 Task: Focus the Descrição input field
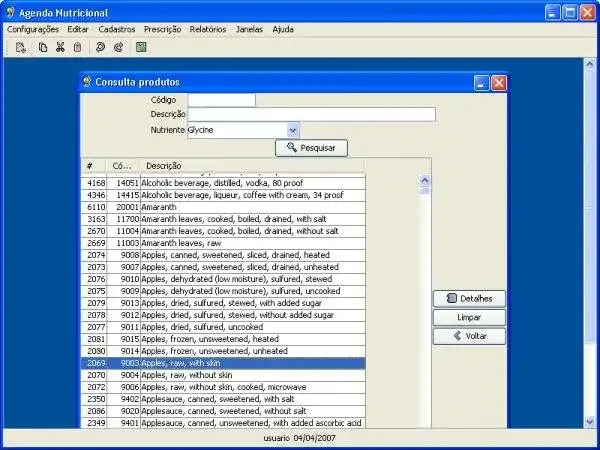coord(311,114)
